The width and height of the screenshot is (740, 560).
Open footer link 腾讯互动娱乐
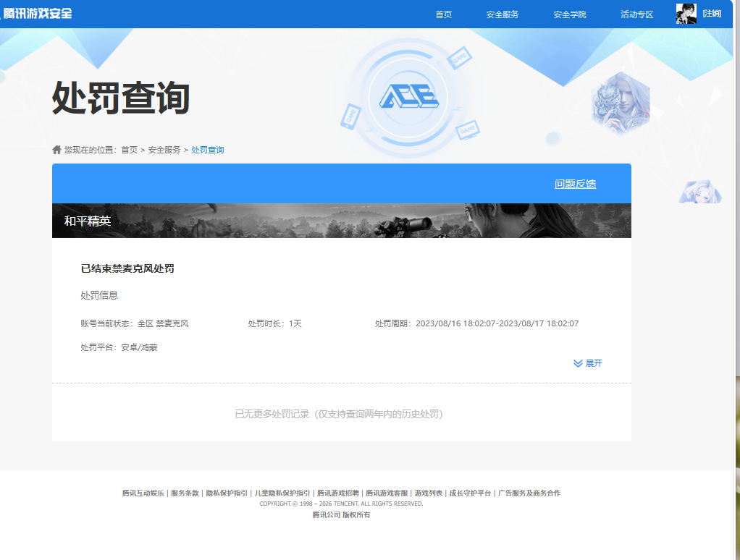[x=143, y=493]
